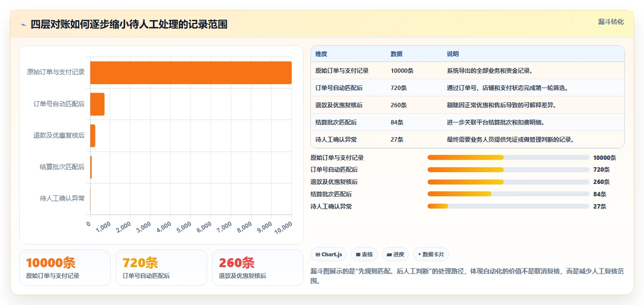Click the long 原始订单与支付记录 chart bar

(191, 72)
